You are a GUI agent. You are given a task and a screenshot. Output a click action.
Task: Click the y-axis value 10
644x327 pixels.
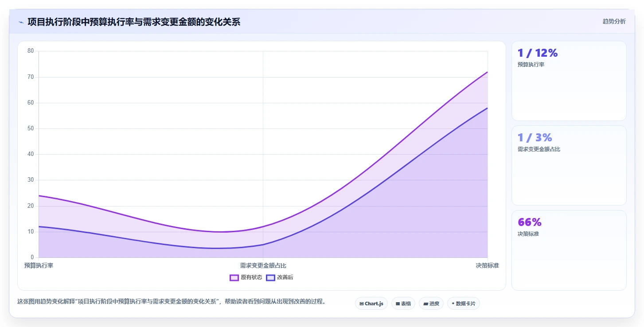(x=31, y=232)
